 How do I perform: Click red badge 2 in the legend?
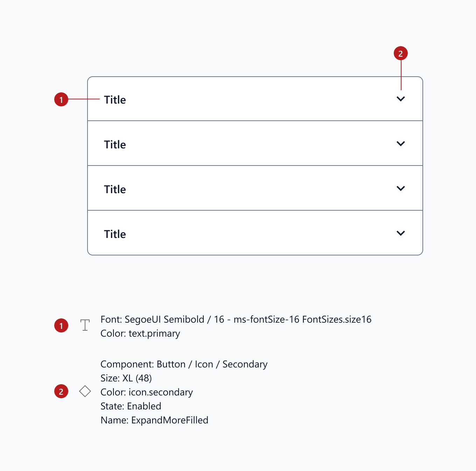click(x=61, y=392)
